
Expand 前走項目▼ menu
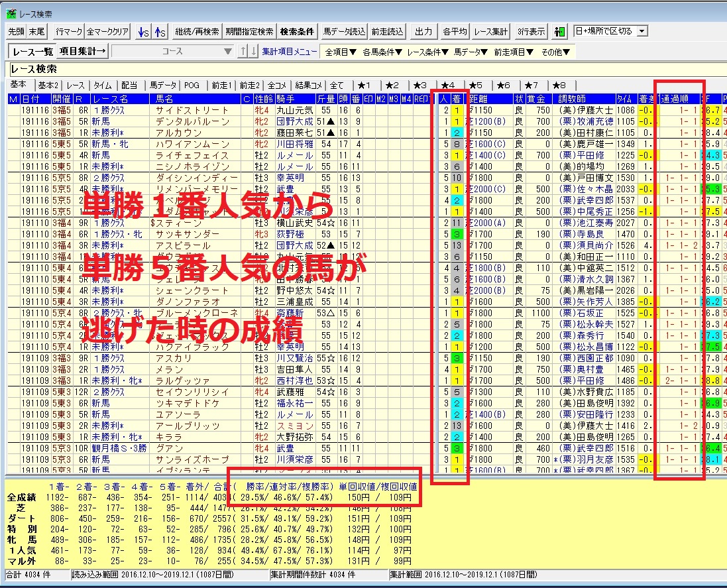(513, 52)
